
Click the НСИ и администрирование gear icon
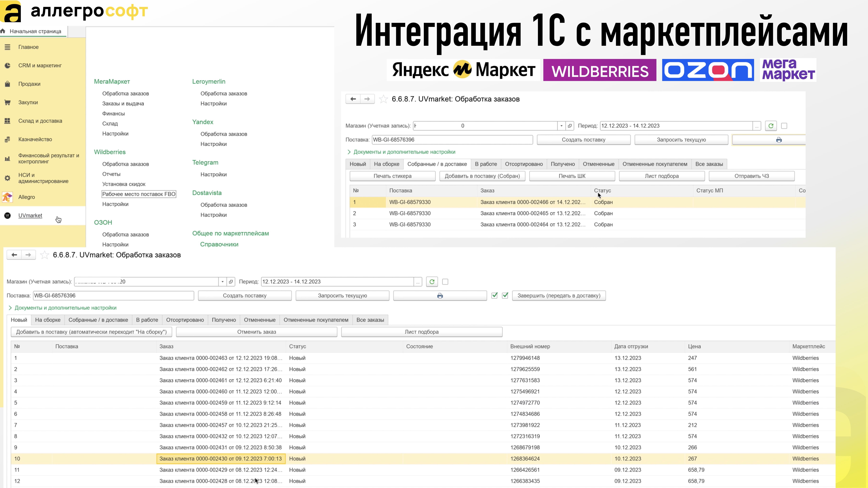click(x=7, y=178)
